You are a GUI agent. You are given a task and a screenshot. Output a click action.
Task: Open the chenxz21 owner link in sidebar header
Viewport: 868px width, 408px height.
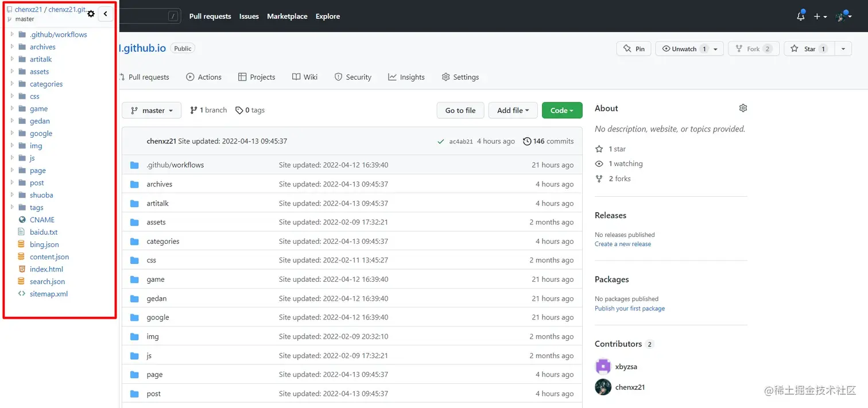[x=29, y=10]
